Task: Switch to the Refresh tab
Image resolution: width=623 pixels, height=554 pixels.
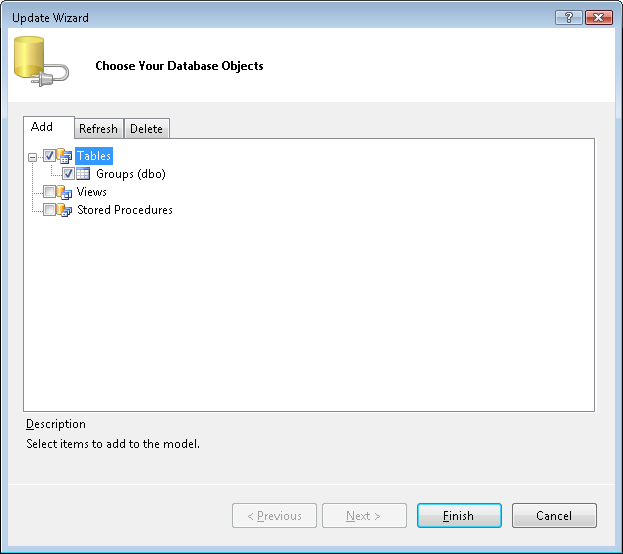Action: pyautogui.click(x=99, y=129)
